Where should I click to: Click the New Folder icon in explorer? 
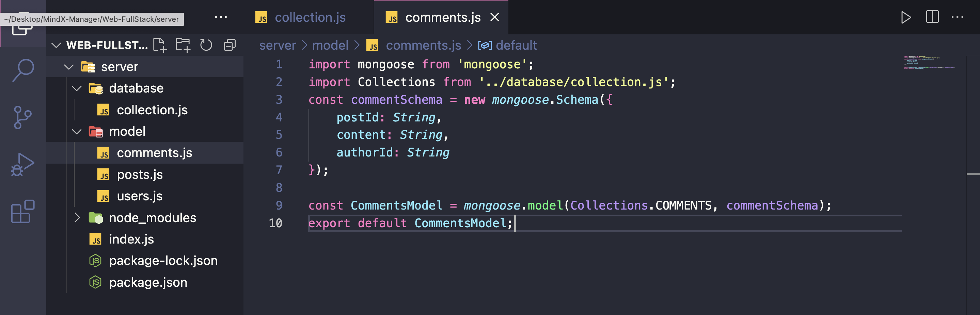tap(183, 45)
